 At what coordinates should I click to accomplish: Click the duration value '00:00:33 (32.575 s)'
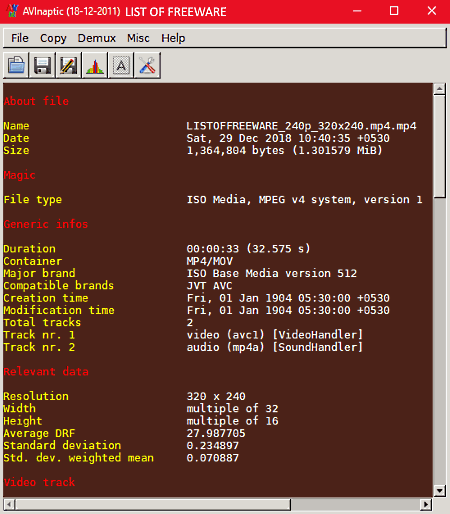(x=248, y=249)
